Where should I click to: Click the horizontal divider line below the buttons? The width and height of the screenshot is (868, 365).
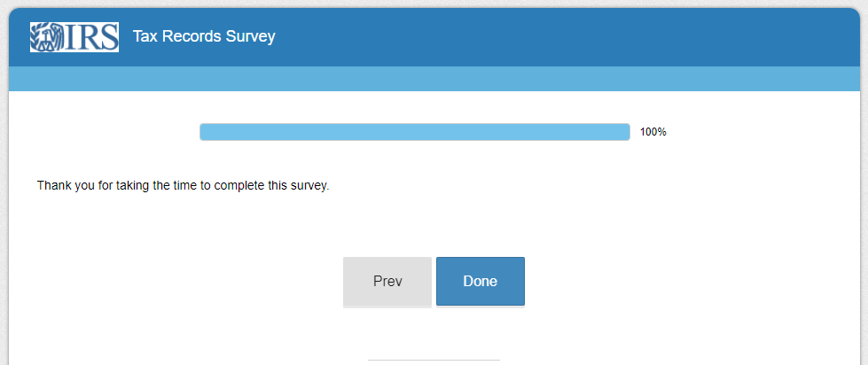(x=434, y=360)
